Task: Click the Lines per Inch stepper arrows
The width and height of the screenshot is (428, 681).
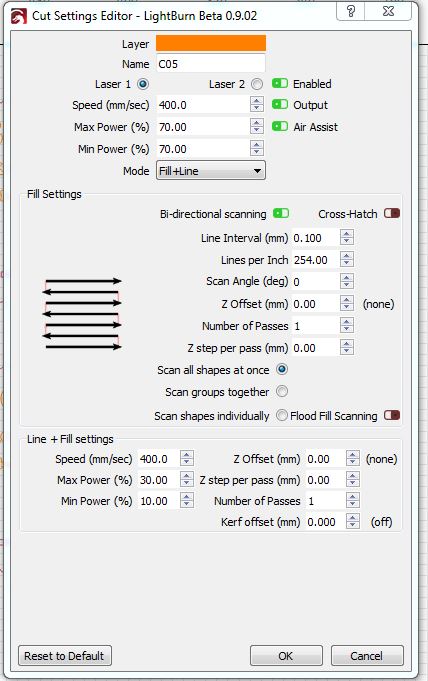Action: [x=347, y=260]
